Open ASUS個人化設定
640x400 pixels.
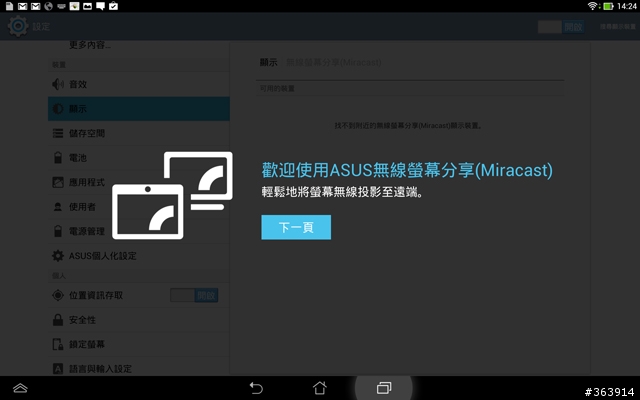139,256
